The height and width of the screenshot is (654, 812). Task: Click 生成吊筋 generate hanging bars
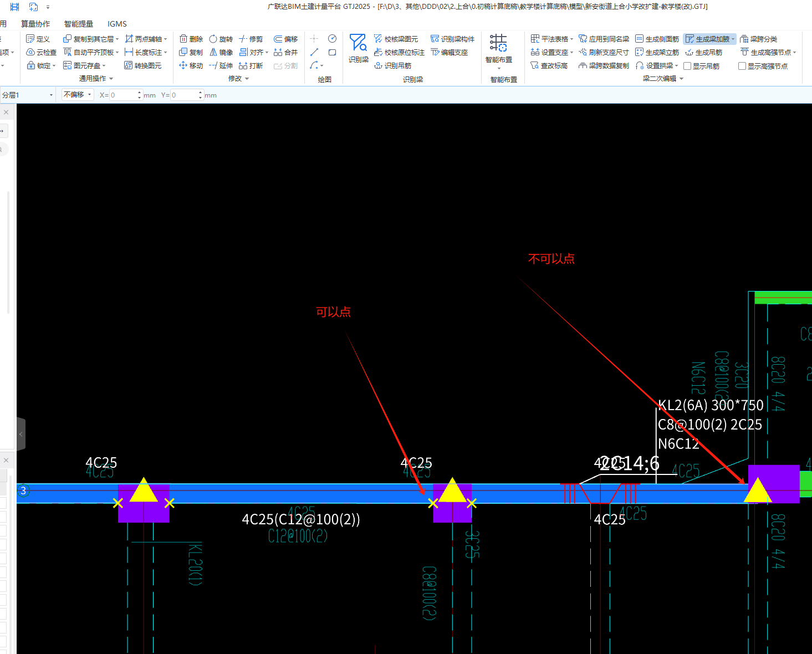pos(703,52)
